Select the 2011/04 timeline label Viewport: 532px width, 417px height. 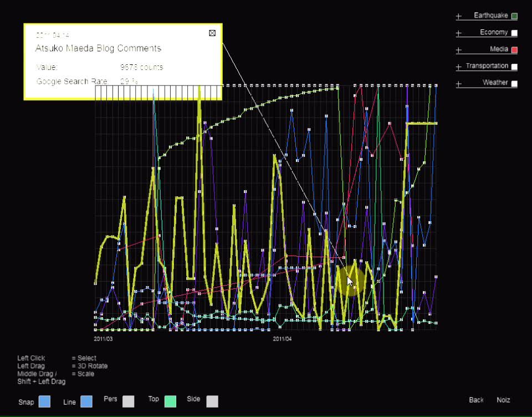click(282, 339)
